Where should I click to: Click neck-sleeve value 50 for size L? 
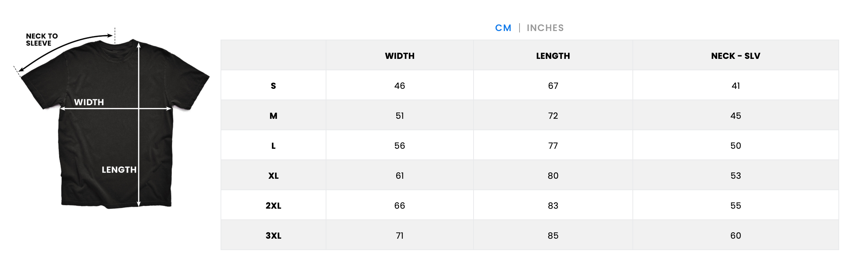[x=736, y=146]
